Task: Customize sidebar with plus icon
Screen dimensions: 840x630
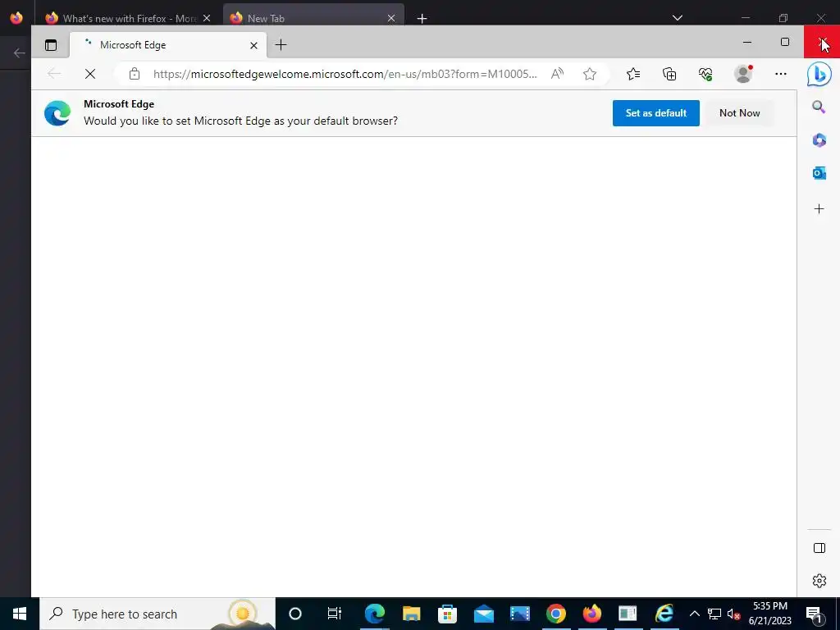Action: pyautogui.click(x=819, y=209)
